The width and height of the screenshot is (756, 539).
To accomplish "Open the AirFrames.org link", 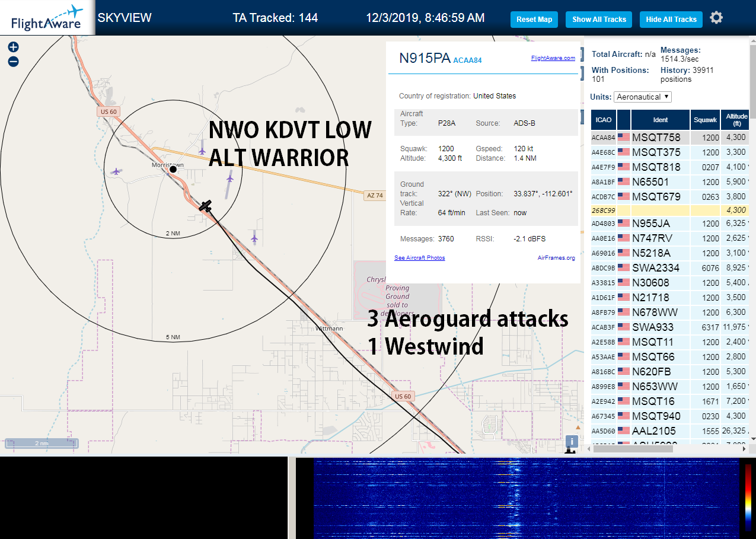I will click(556, 258).
